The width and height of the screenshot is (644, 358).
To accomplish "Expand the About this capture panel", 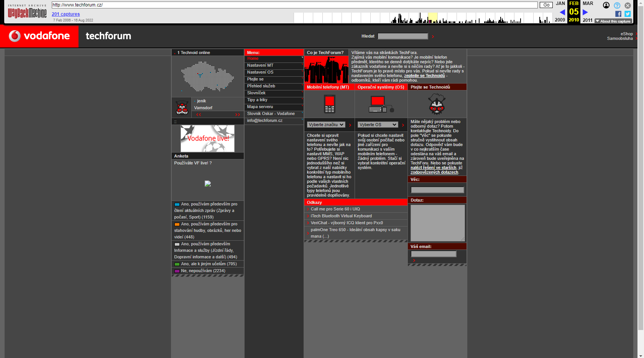I will [613, 21].
